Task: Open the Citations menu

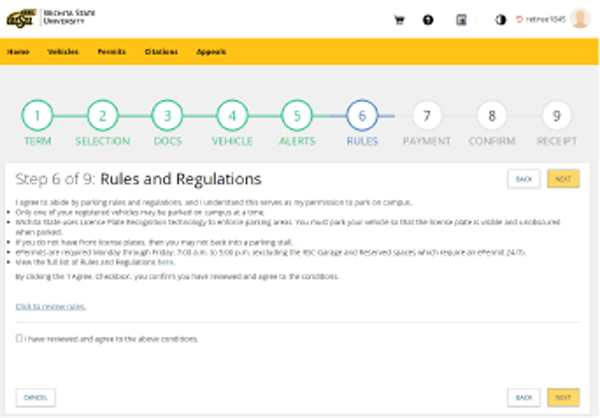Action: click(160, 51)
